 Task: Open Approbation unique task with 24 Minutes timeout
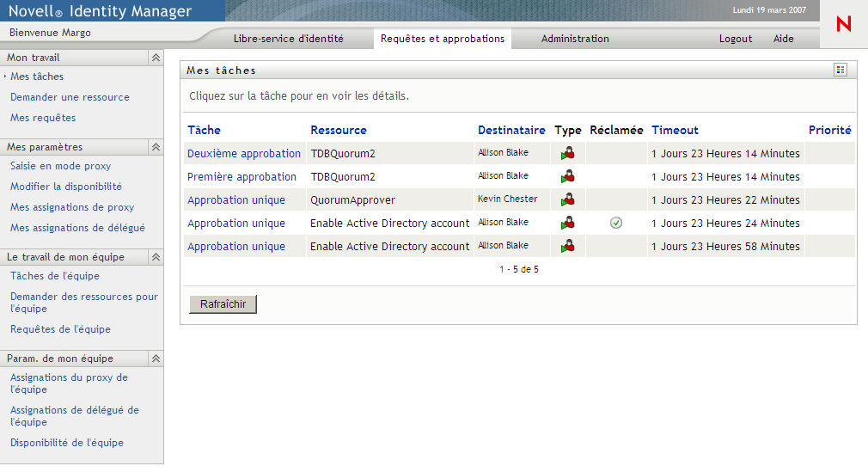[235, 224]
